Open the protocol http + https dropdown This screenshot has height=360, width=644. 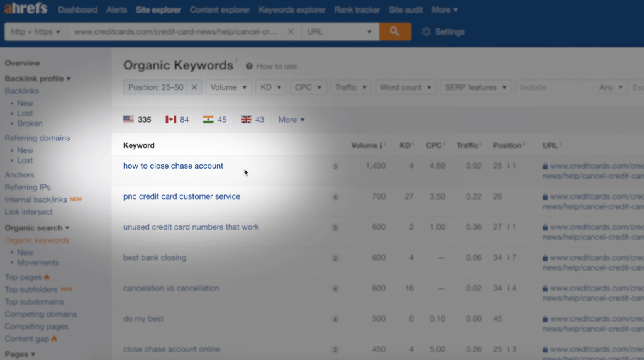click(35, 31)
